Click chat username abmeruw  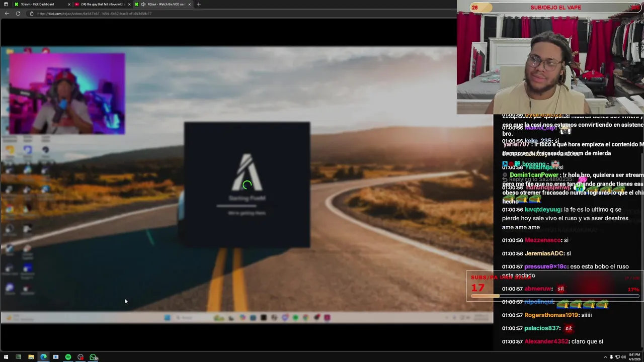[x=538, y=289]
